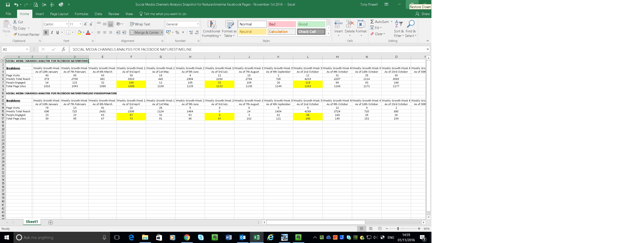This screenshot has width=644, height=243.
Task: Click Increase Decimal icon
Action: point(191,33)
